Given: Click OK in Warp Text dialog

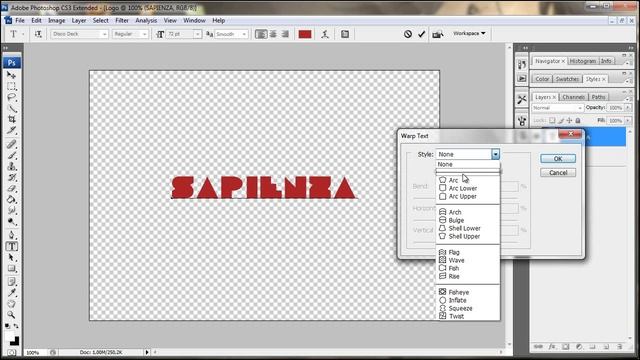Looking at the screenshot, I should 558,159.
